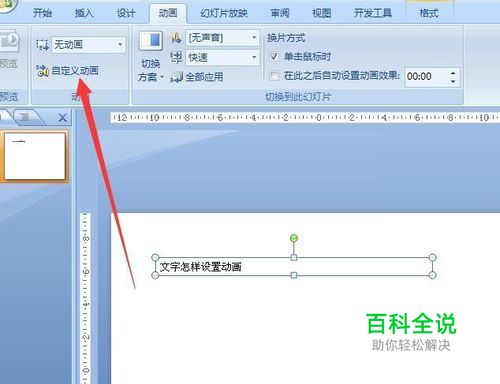Viewport: 500px width, 384px height.
Task: Click the 文字怎样设置动画 text
Action: [x=201, y=267]
